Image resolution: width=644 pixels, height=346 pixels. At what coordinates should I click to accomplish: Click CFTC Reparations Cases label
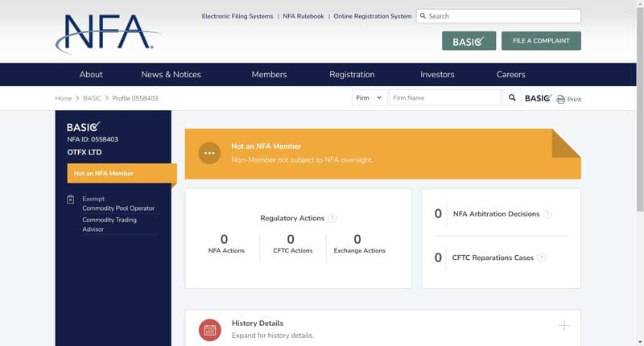click(493, 257)
